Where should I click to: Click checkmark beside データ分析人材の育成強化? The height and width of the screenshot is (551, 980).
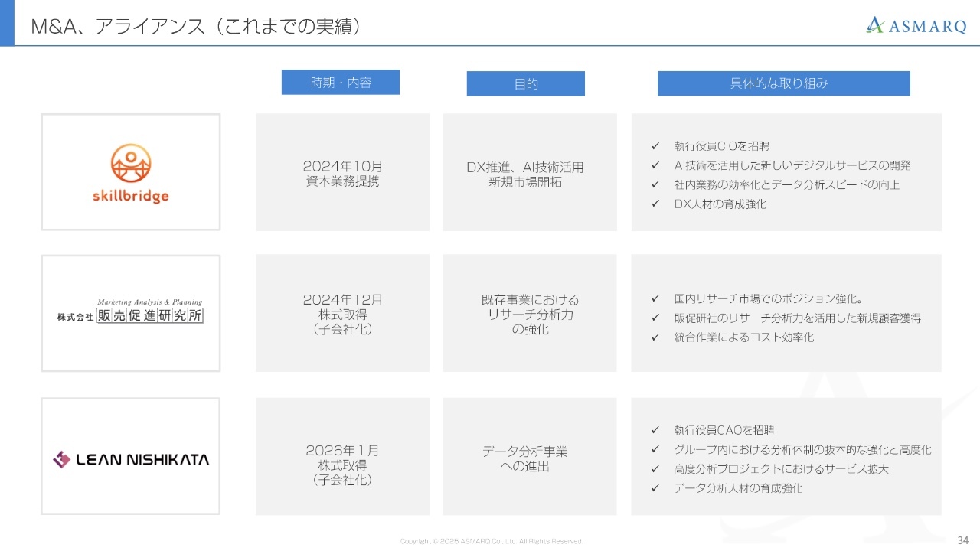[x=655, y=487]
